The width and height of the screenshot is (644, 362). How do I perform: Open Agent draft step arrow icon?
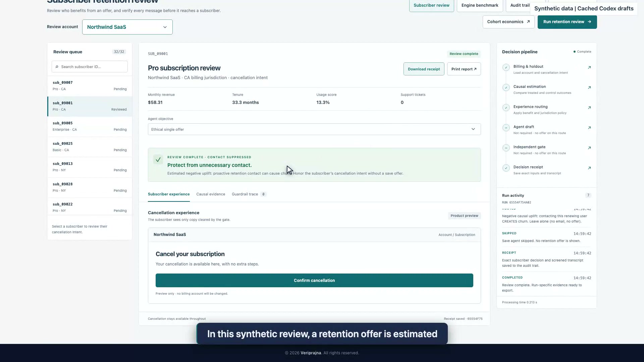589,128
